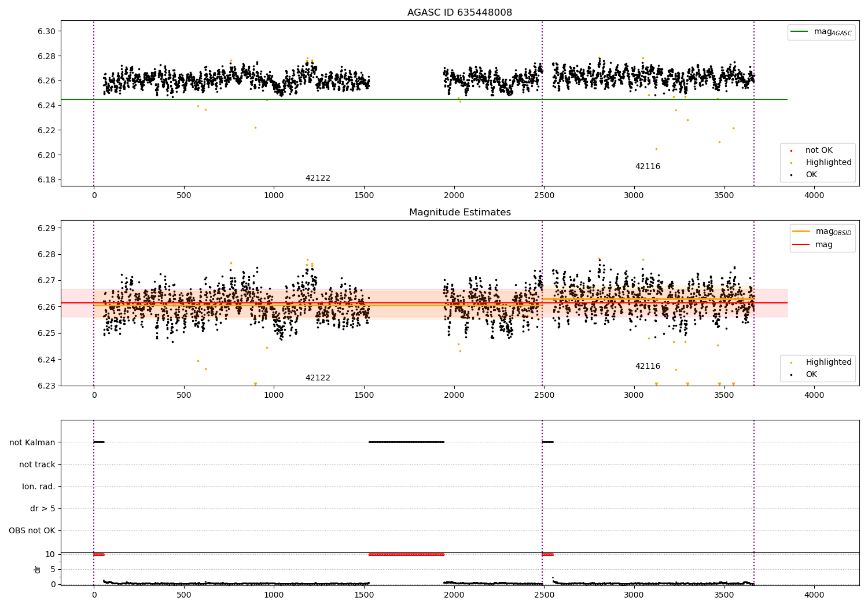Click the 42122 label in Magnitude Estimates plot
Screen dimensions: 868x608
[318, 378]
